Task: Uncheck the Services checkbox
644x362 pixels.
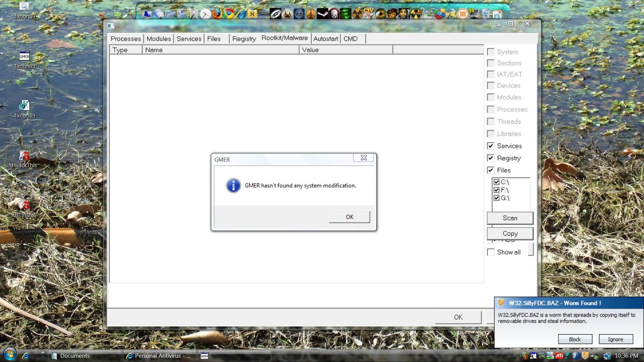Action: pyautogui.click(x=491, y=146)
